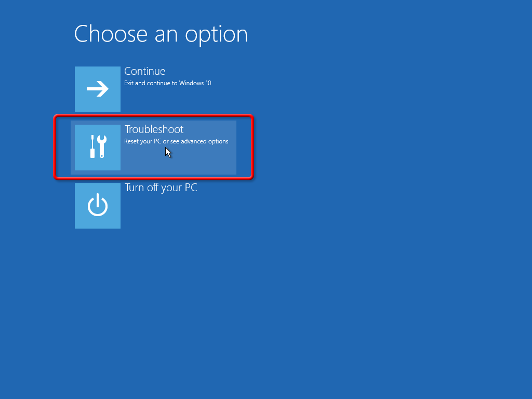Open the Troubleshoot title label

(154, 129)
